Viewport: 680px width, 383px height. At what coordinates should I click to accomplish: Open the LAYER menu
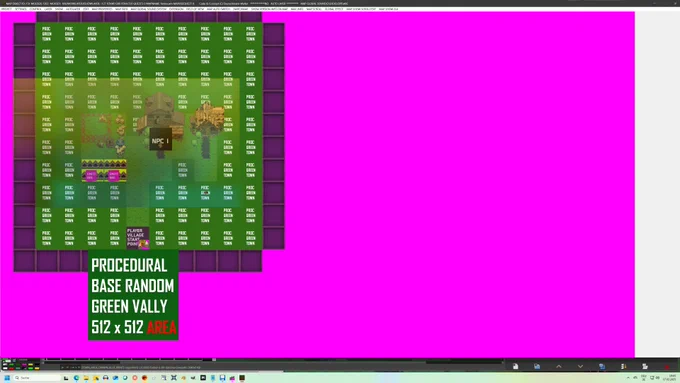coord(48,9)
